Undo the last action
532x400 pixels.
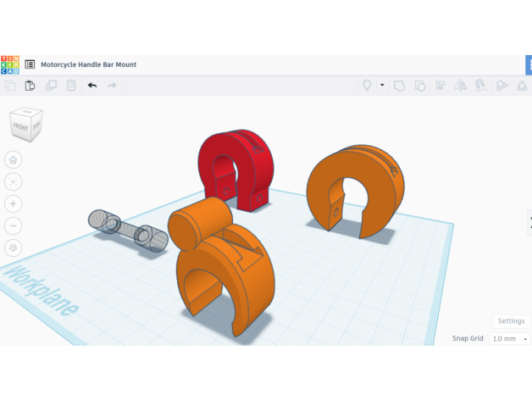pyautogui.click(x=92, y=86)
